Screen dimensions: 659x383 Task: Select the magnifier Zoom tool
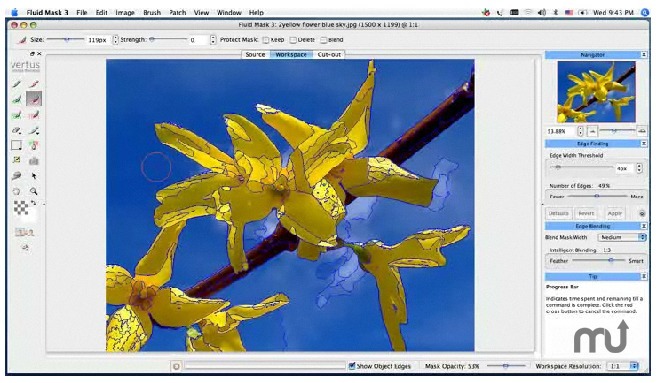click(x=34, y=191)
